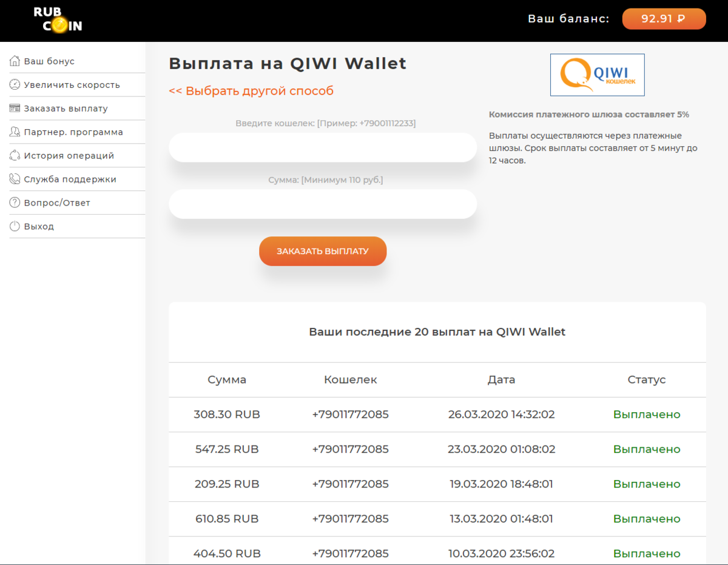Click the wallet number in the 308.30 RUB row
Image resolution: width=728 pixels, height=565 pixels.
[351, 415]
